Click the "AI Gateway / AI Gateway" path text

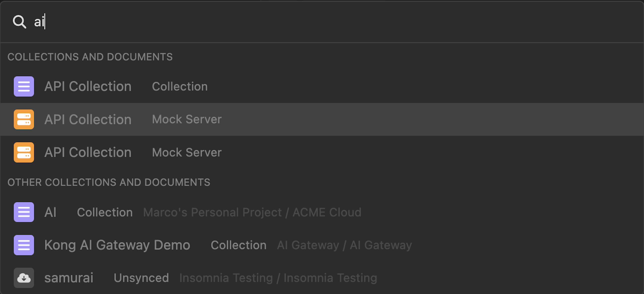(344, 245)
